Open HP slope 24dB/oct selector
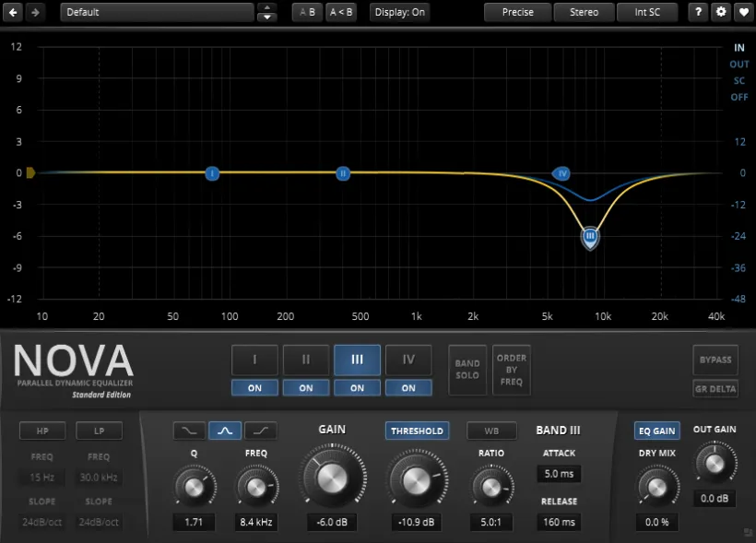Viewport: 756px width, 543px height. tap(41, 522)
